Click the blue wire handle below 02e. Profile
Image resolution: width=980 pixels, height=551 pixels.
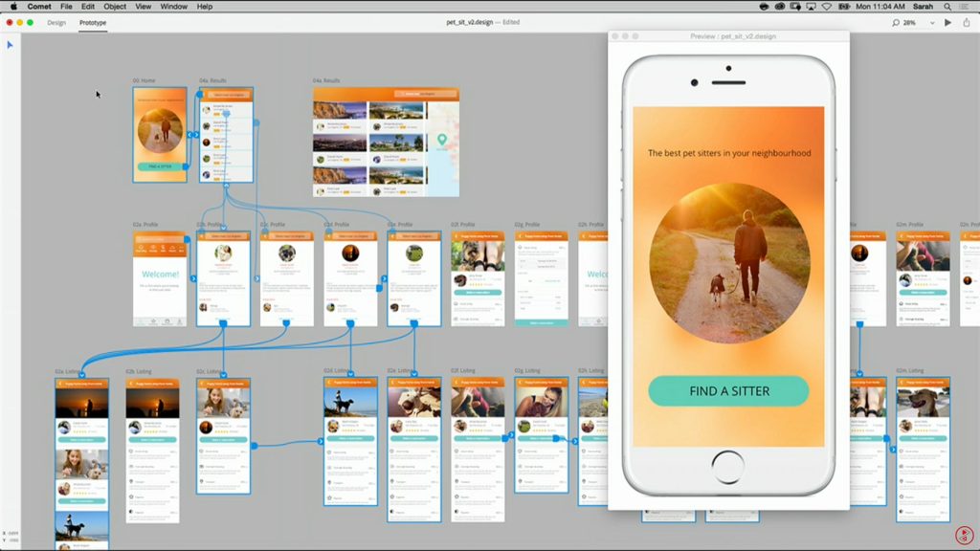pos(413,324)
